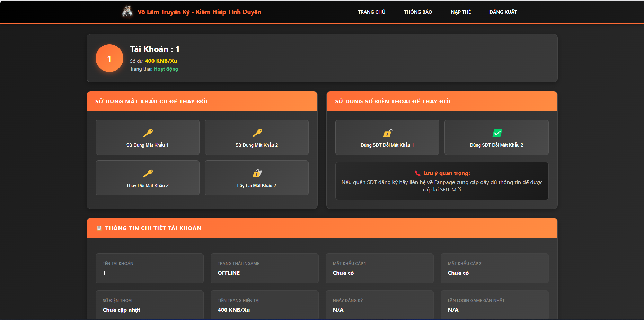Log out using Đăng Xuất
The image size is (644, 320).
pyautogui.click(x=503, y=12)
